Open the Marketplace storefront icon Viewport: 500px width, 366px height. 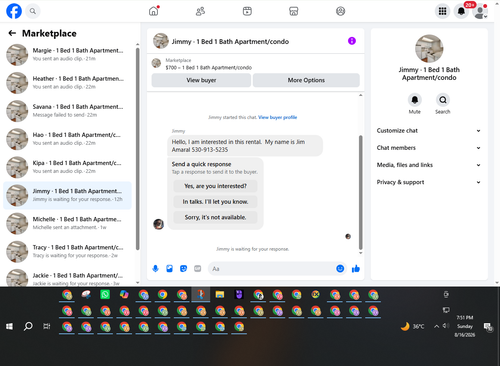pyautogui.click(x=293, y=11)
